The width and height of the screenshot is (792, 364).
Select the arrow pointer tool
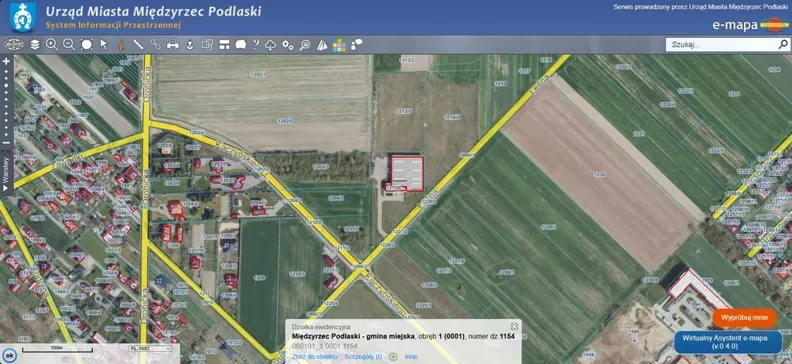click(x=104, y=44)
